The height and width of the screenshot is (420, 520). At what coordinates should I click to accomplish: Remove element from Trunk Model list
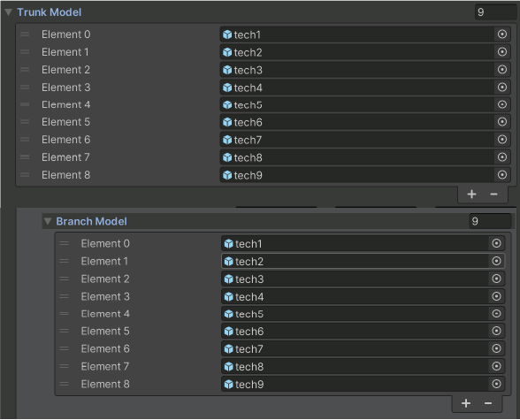point(493,195)
